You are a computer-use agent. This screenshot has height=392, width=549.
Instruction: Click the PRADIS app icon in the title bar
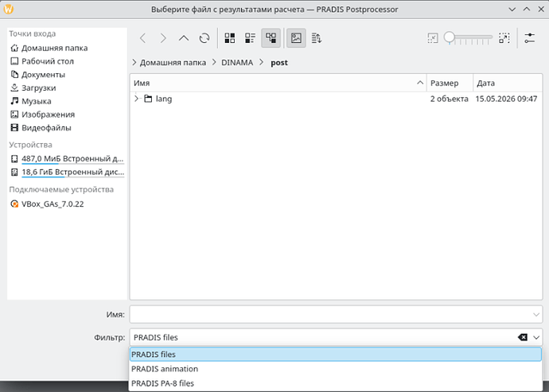coord(8,9)
